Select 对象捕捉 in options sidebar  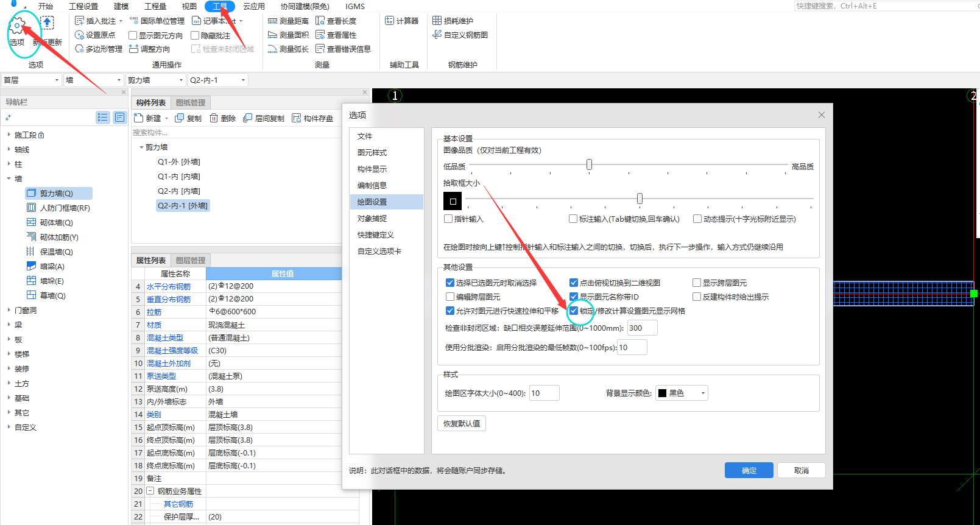[372, 218]
